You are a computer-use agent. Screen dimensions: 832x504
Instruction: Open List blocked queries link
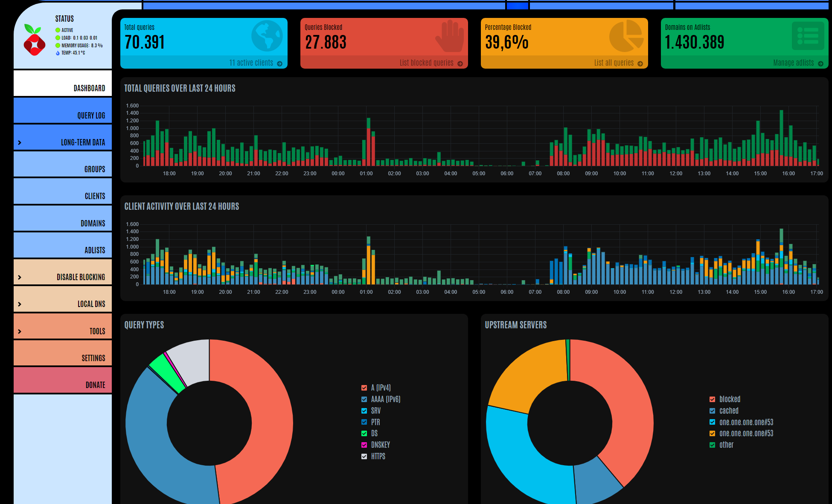tap(426, 63)
